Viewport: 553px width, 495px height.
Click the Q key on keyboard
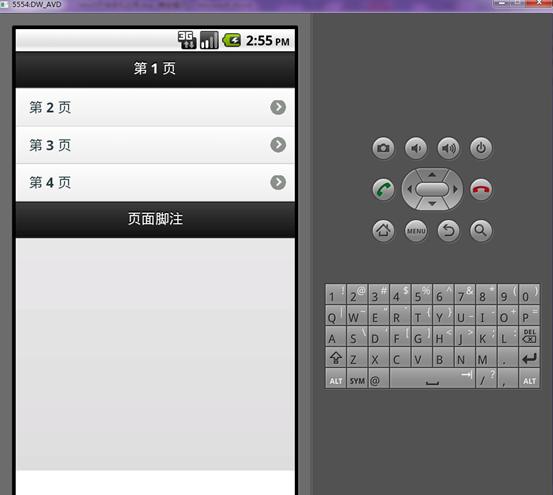pos(336,315)
